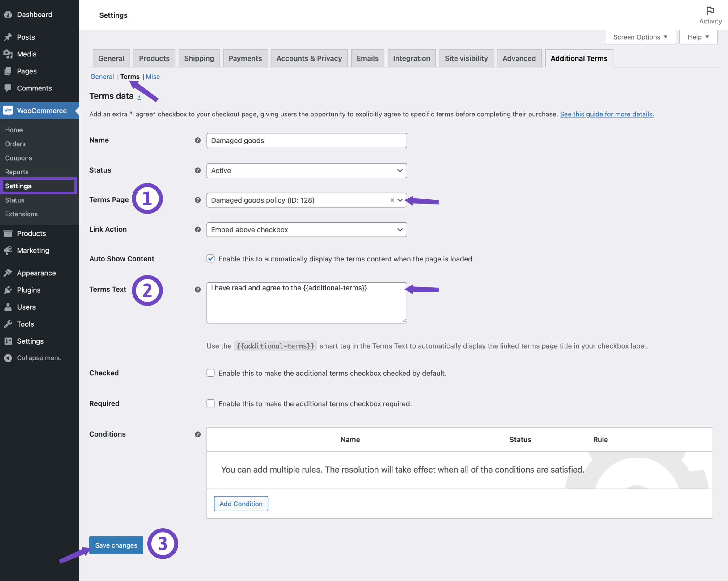Open Media library via its icon
Screen dimensions: 728x581
click(8, 54)
